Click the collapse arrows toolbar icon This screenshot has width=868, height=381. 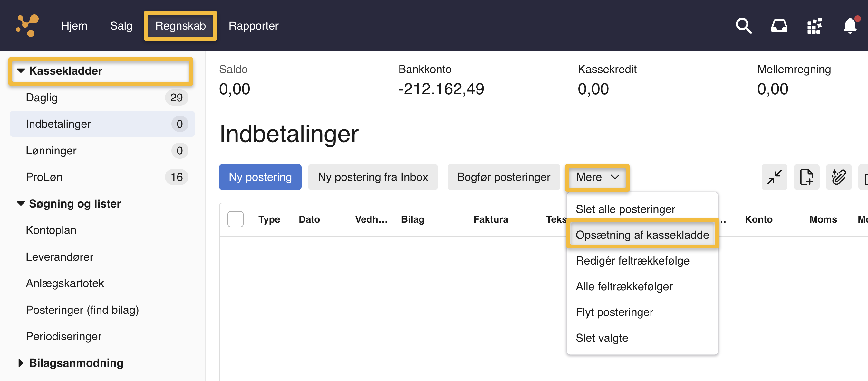pyautogui.click(x=774, y=177)
